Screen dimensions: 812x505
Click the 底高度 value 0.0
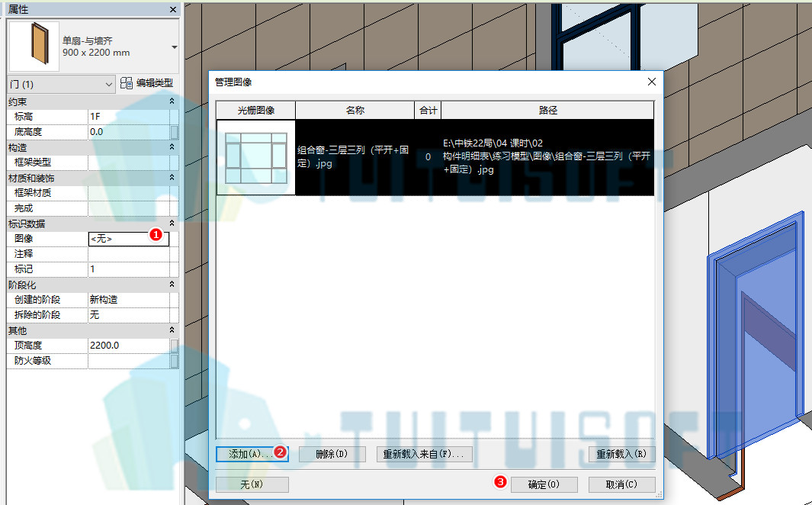pyautogui.click(x=129, y=132)
